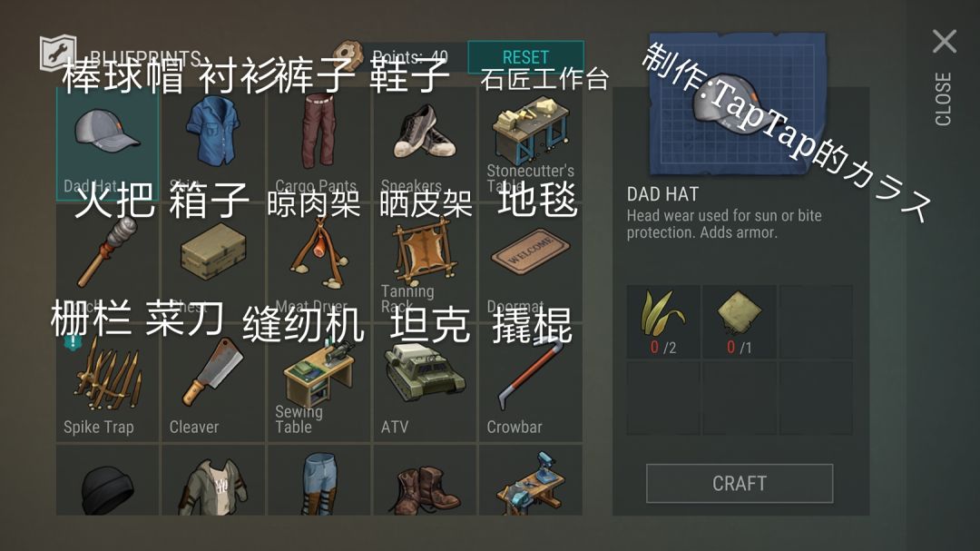Choose the Cargo Pants blueprint

coord(318,143)
